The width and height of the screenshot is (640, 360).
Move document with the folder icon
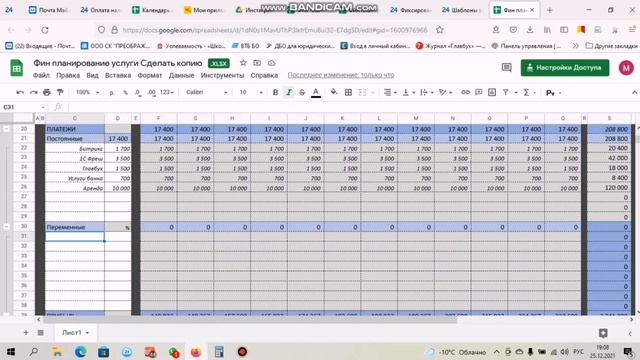click(257, 63)
